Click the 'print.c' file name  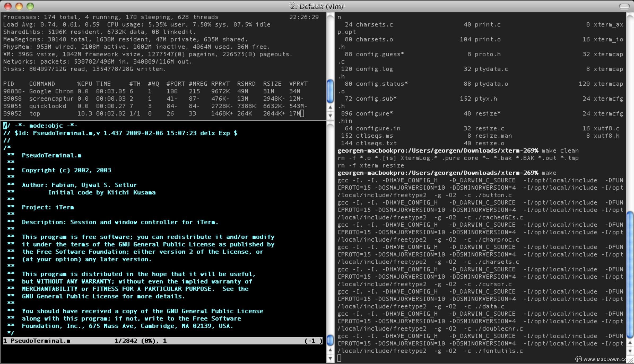pyautogui.click(x=488, y=24)
